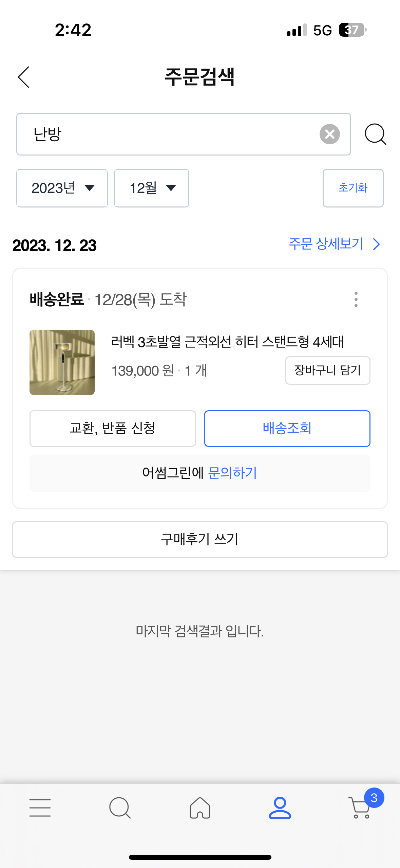The image size is (400, 868).
Task: Tap 문의하기 link for 어썸그린
Action: pyautogui.click(x=232, y=473)
